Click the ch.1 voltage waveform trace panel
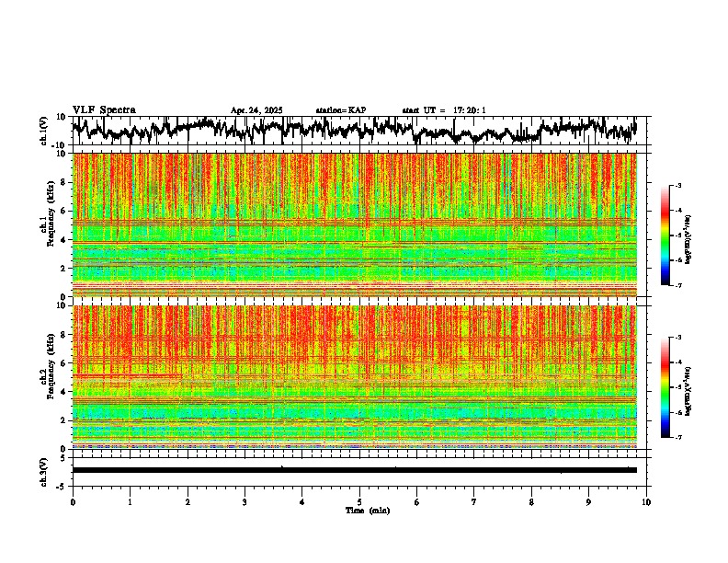Viewport: 728px width, 563px height. (x=358, y=131)
